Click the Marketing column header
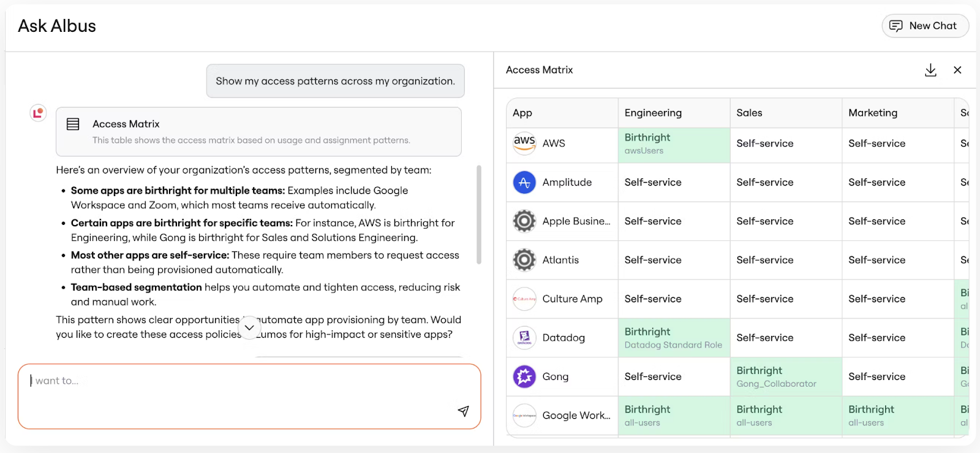 [872, 113]
